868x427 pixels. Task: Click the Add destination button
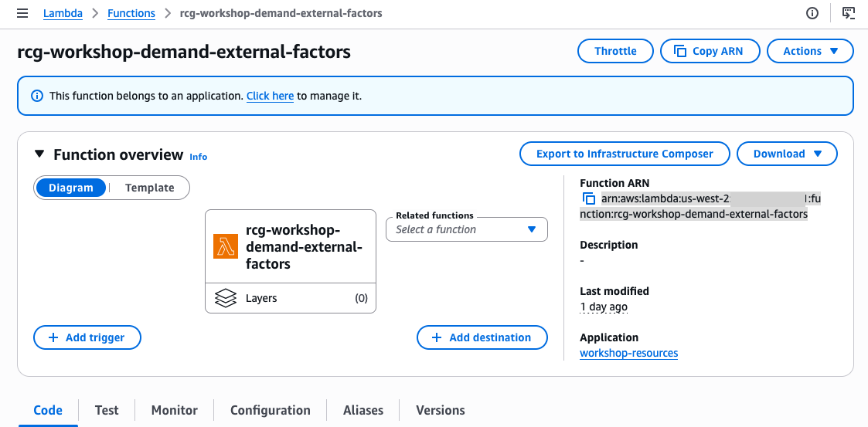pyautogui.click(x=482, y=337)
